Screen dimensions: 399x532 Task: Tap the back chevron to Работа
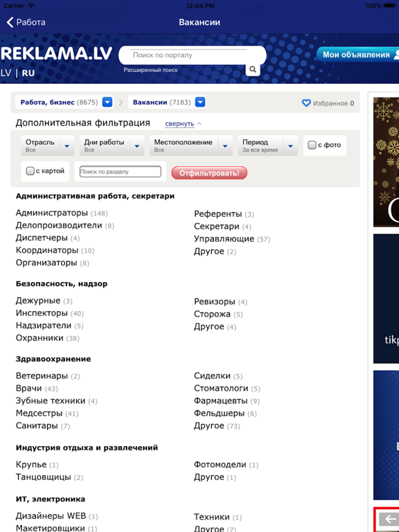(x=10, y=22)
